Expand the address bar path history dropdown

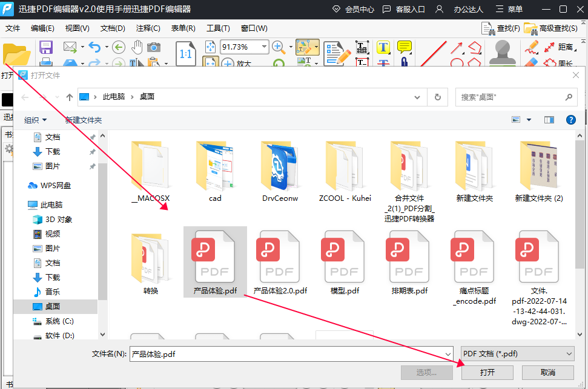click(417, 97)
